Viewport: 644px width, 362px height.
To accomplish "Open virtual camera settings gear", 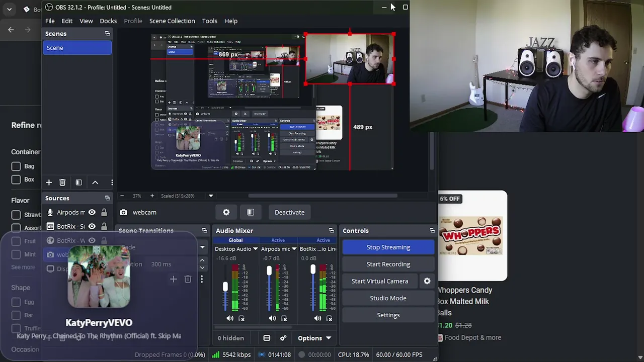I will [427, 281].
